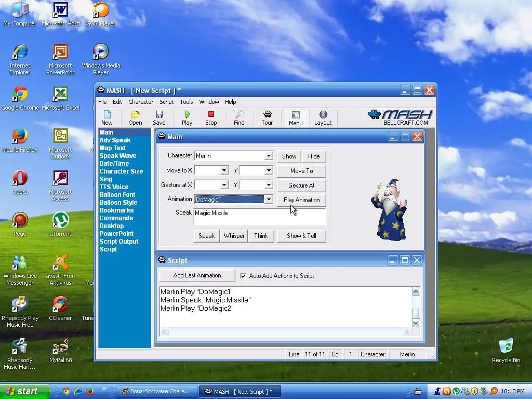Select the GOM Player desktop icon

tap(101, 14)
